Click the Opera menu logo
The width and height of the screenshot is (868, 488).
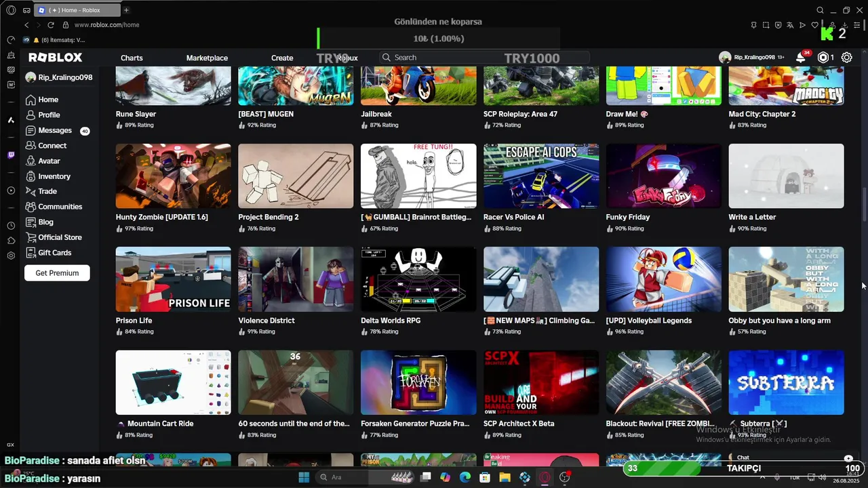pos(11,10)
